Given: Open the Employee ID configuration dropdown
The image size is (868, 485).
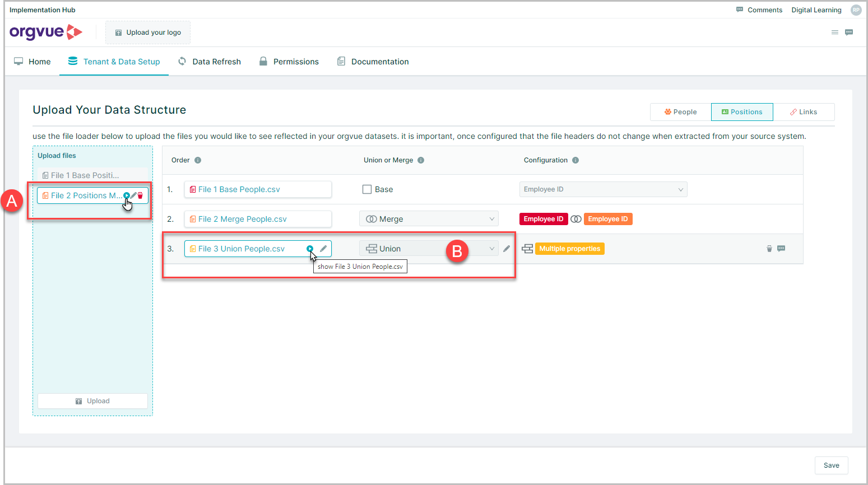Looking at the screenshot, I should pos(603,189).
